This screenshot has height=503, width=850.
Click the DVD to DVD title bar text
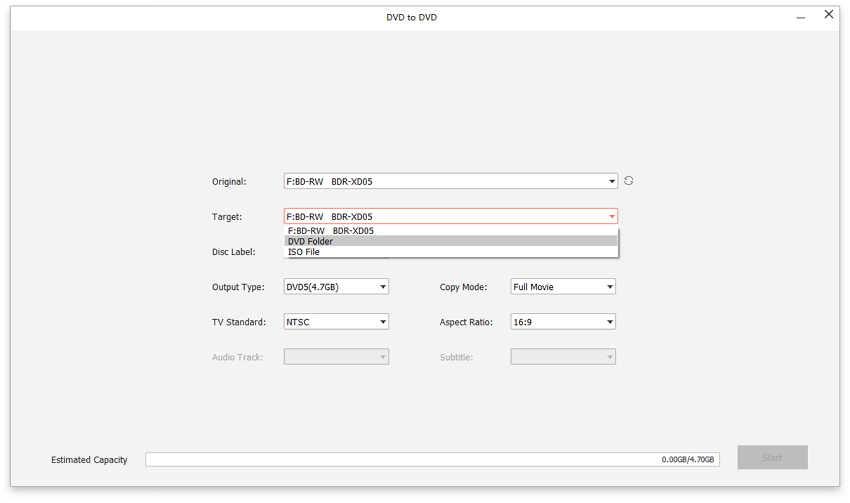click(x=411, y=17)
